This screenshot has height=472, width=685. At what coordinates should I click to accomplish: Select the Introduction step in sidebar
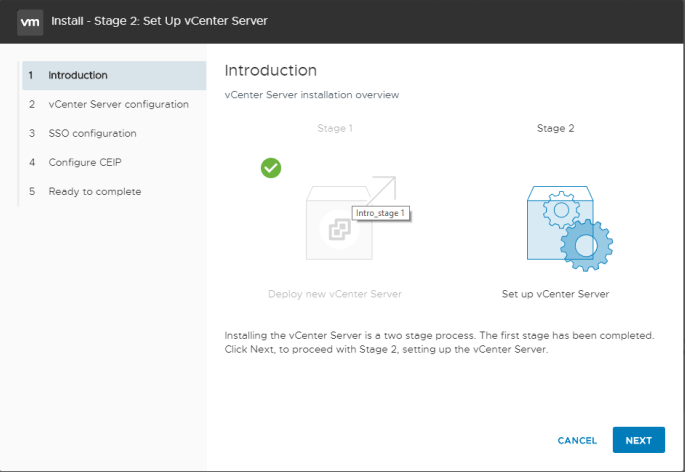click(x=114, y=75)
